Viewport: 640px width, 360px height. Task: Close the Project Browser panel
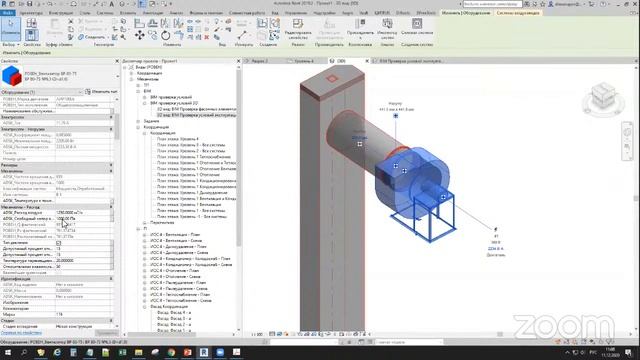239,61
